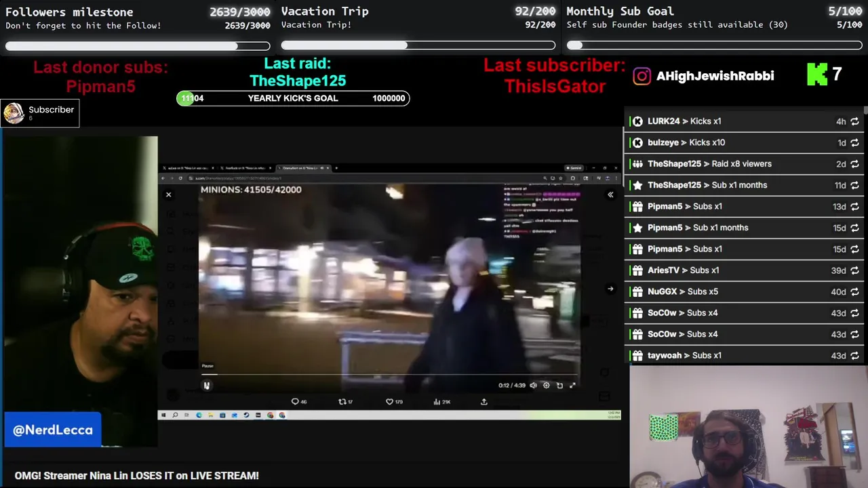Viewport: 868px width, 488px height.
Task: Click the star icon beside TheShape125 sub
Action: coord(637,185)
